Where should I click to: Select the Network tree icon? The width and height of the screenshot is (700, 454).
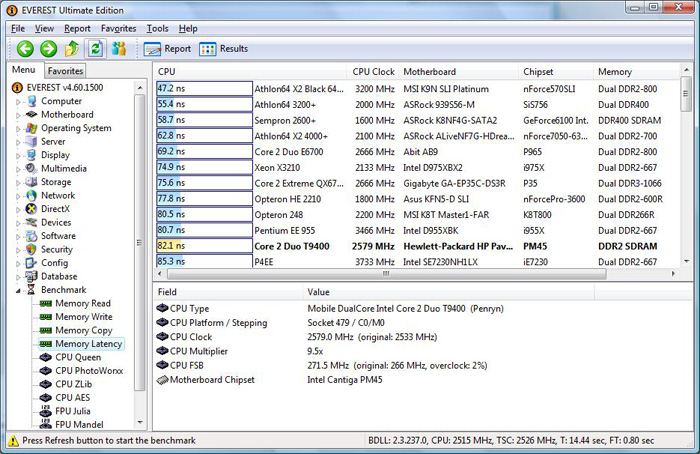click(31, 196)
